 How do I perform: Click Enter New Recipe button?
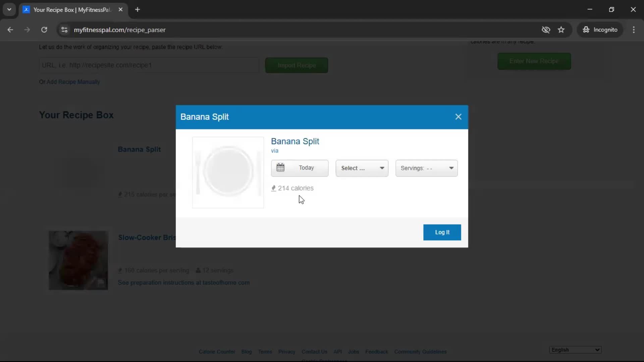click(534, 61)
